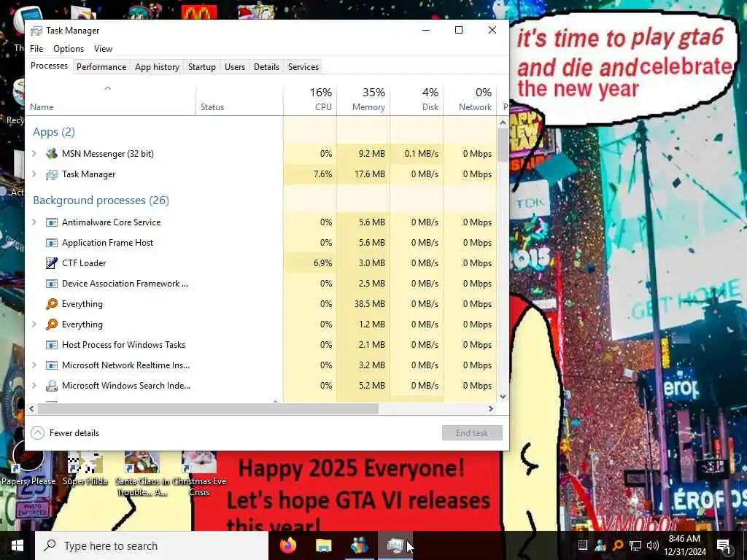Select the Christmas Eve Crisis desktop shortcut
747x560 pixels.
[199, 474]
